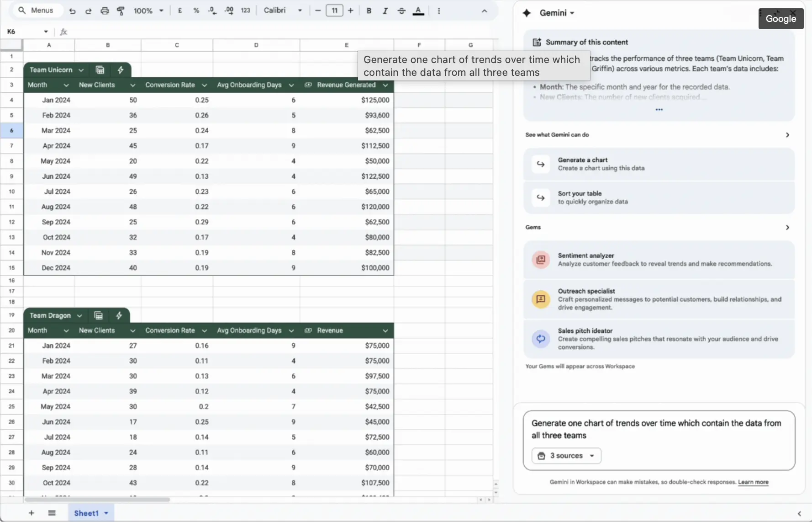Click the print icon
This screenshot has width=812, height=522.
click(x=105, y=11)
